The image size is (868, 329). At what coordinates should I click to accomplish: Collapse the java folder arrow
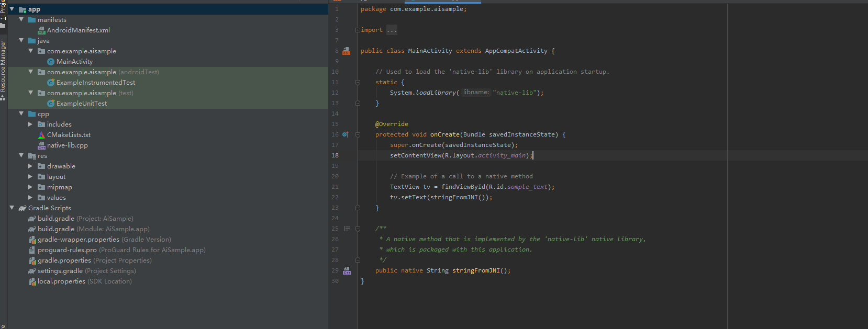click(21, 40)
